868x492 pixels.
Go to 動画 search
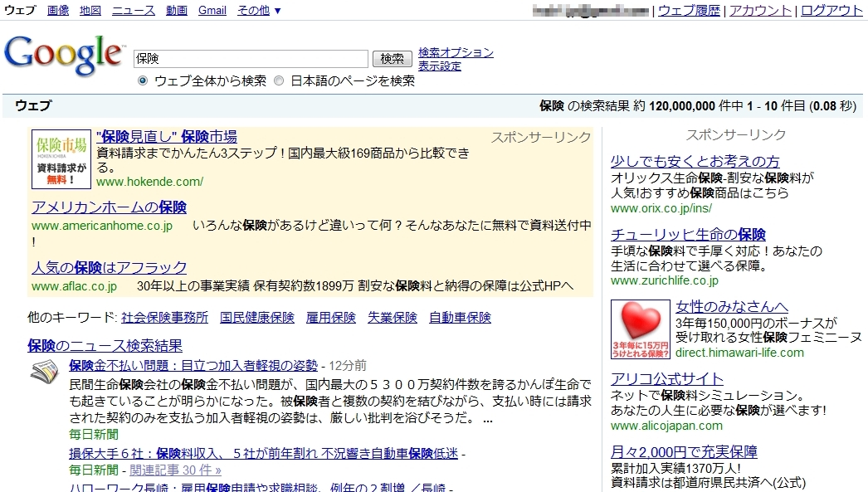tap(177, 10)
